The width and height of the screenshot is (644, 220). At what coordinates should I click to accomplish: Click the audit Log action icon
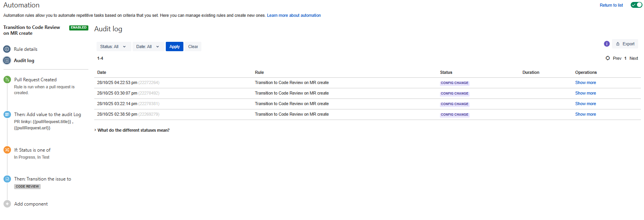(x=7, y=114)
